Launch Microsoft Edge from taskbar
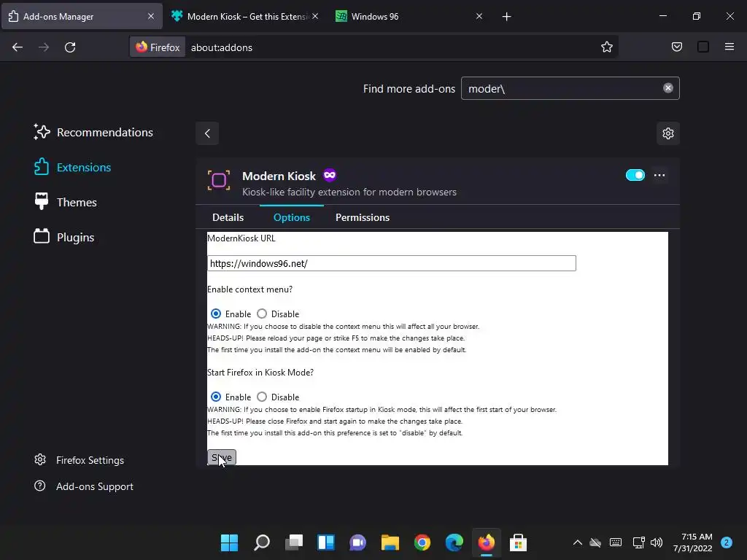The width and height of the screenshot is (747, 560). [x=454, y=542]
